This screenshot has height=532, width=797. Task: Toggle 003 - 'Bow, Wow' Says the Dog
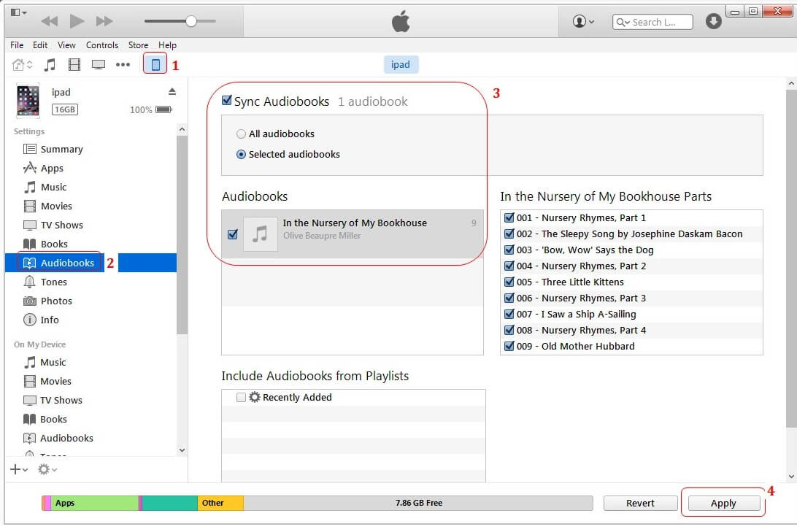click(x=509, y=250)
